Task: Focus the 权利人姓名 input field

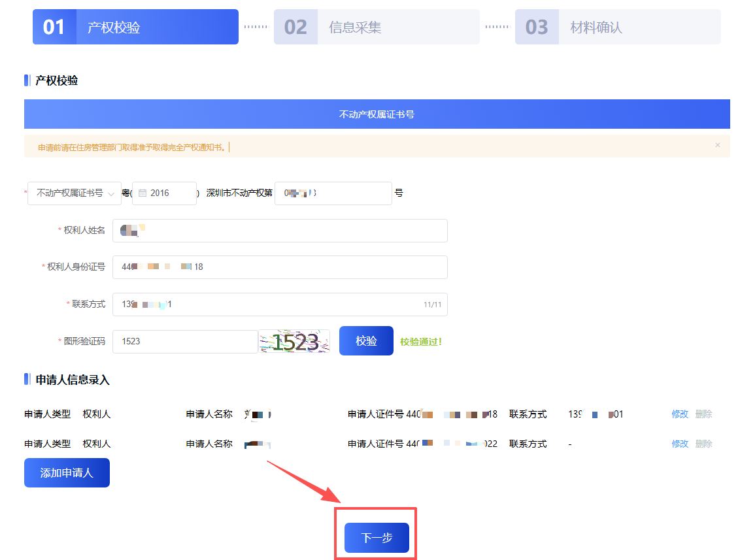Action: [x=280, y=231]
